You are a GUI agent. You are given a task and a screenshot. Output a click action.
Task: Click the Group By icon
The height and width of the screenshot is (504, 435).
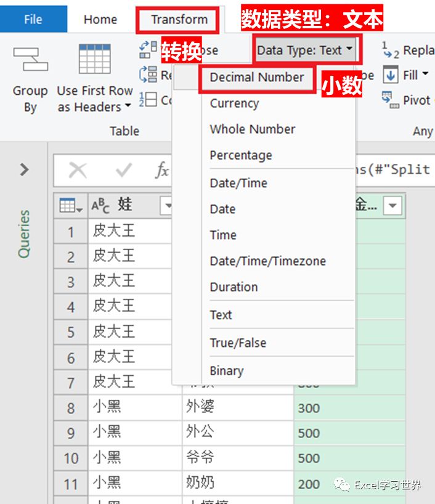point(31,60)
